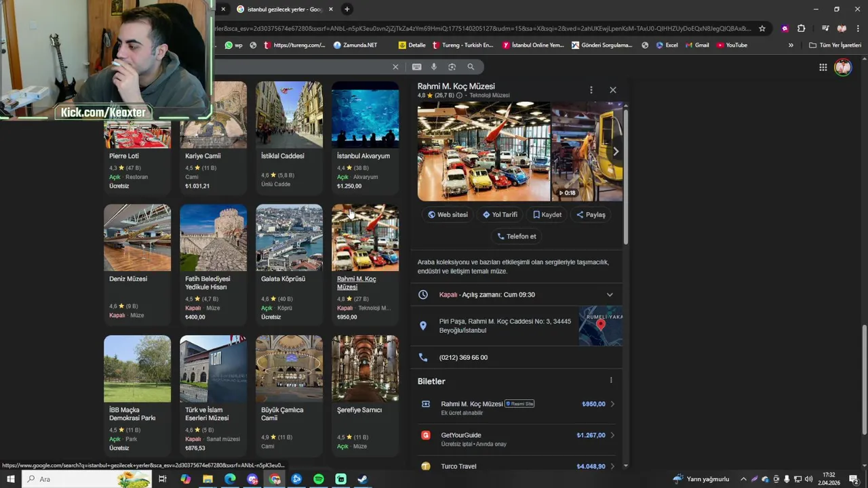Image resolution: width=868 pixels, height=488 pixels.
Task: Open the Google account avatar menu
Action: click(x=843, y=67)
